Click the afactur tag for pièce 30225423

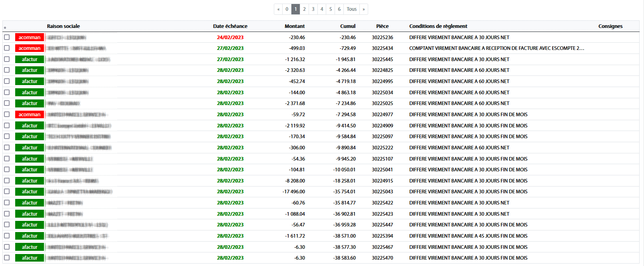30,214
